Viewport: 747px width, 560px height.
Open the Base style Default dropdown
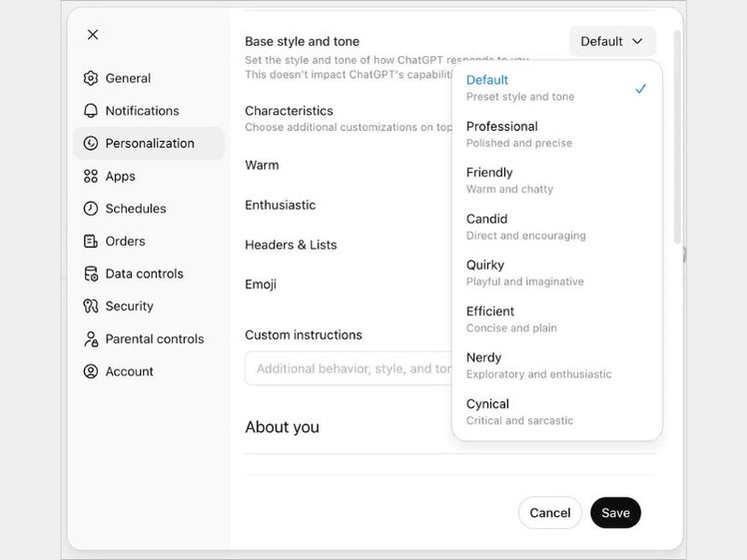[612, 41]
